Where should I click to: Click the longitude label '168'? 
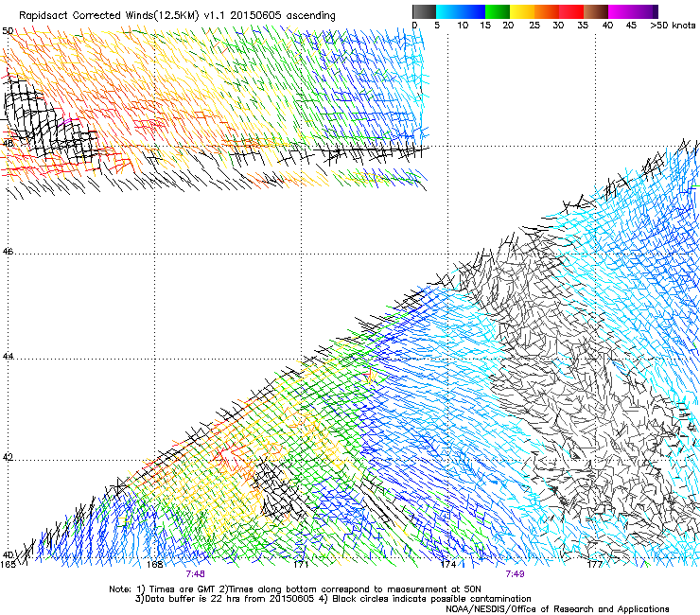[x=154, y=565]
